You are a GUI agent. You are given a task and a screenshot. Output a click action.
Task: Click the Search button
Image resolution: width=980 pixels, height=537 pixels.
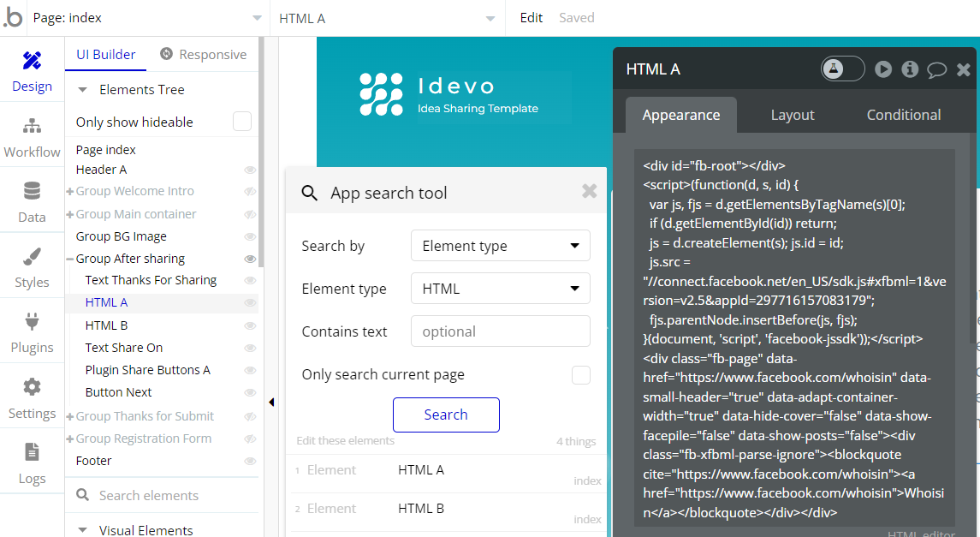(446, 415)
